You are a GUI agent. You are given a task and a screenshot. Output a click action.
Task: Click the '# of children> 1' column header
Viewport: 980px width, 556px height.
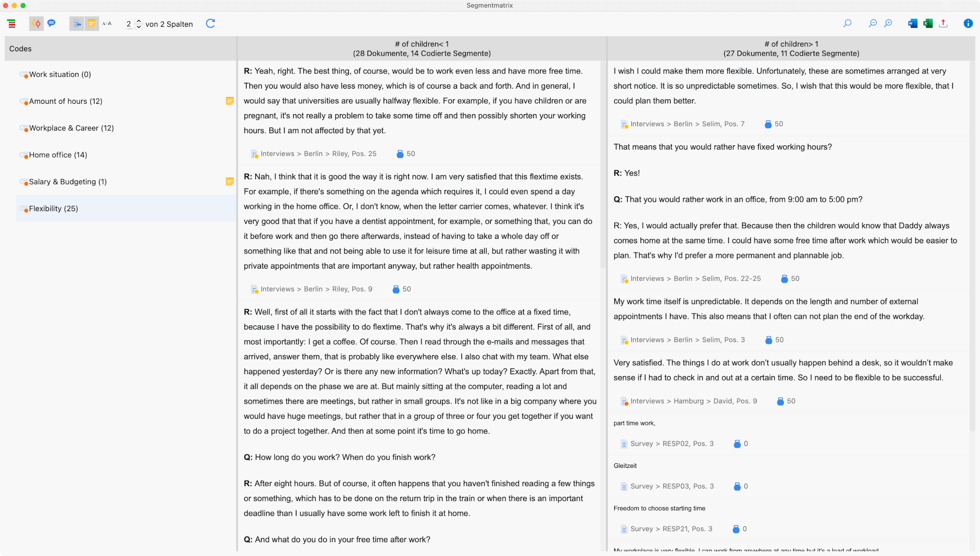[x=791, y=49]
